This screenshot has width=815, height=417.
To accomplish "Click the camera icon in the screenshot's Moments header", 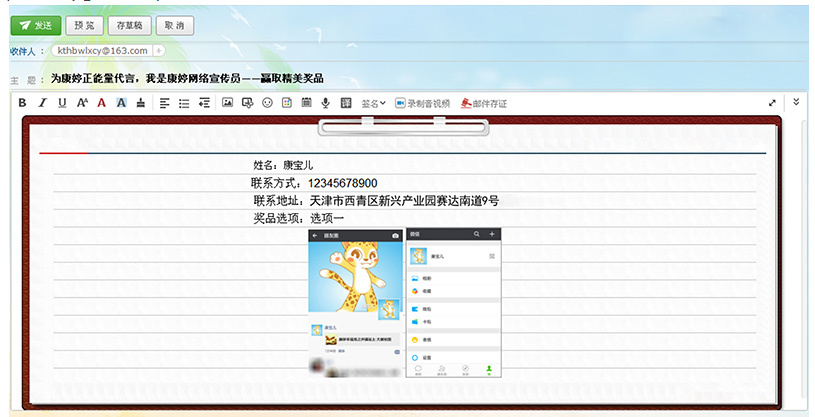I will click(396, 236).
